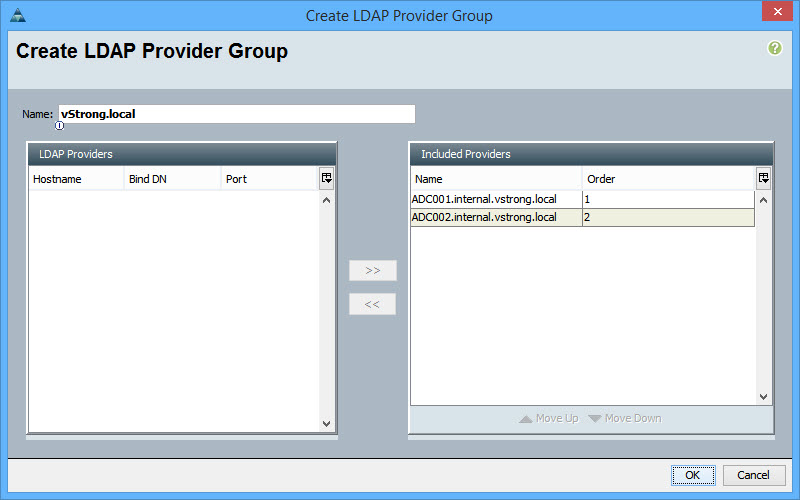Confirm dialog with OK button

click(692, 475)
